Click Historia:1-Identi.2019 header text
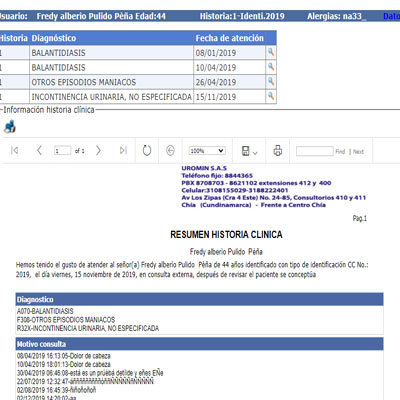 tap(242, 16)
